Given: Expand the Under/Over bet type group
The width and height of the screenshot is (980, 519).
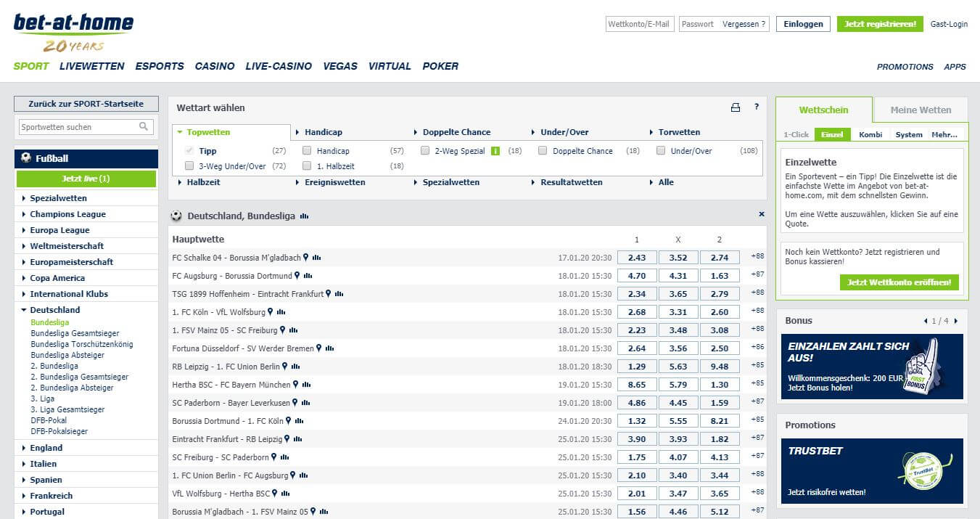Looking at the screenshot, I should click(560, 132).
